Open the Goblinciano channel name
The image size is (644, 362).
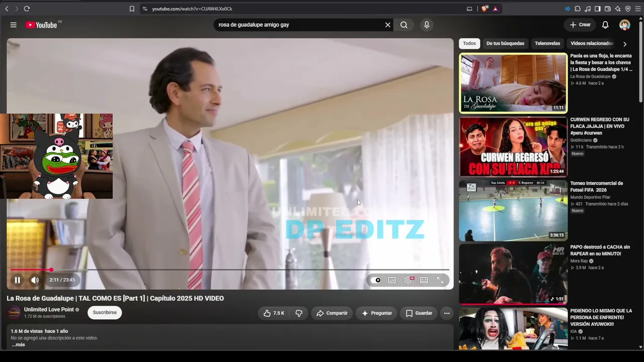point(581,140)
